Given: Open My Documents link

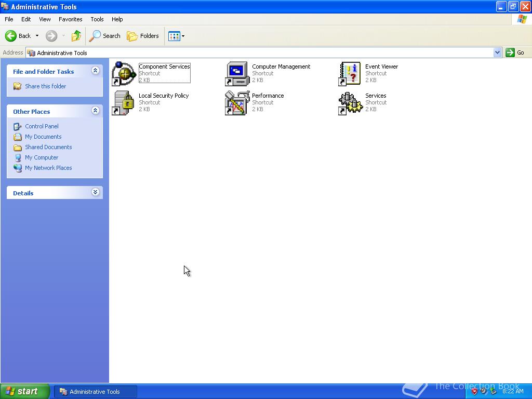Looking at the screenshot, I should (x=43, y=137).
